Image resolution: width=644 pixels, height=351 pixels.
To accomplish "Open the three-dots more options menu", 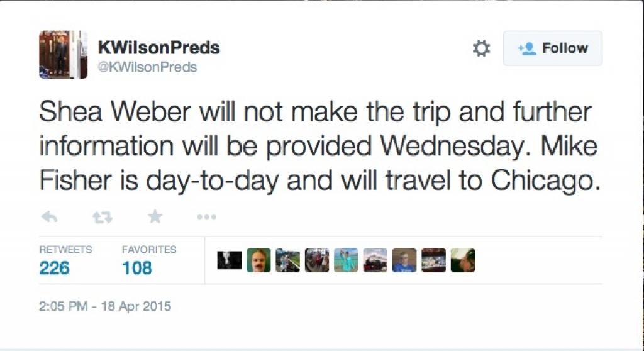I will (206, 217).
